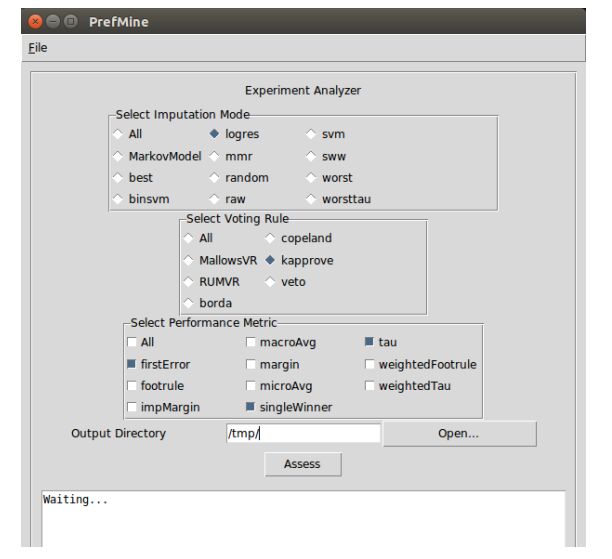This screenshot has height=559, width=612.
Task: Uncheck the singleWinner metric
Action: pos(251,407)
